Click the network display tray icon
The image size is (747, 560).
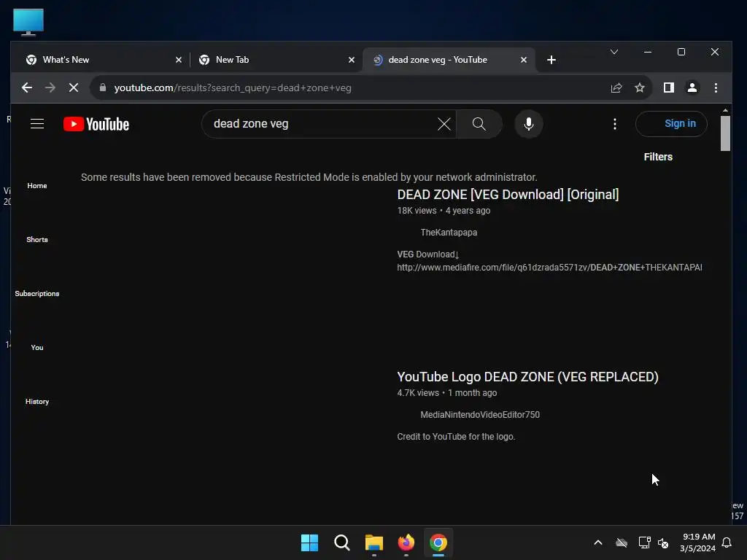point(644,542)
